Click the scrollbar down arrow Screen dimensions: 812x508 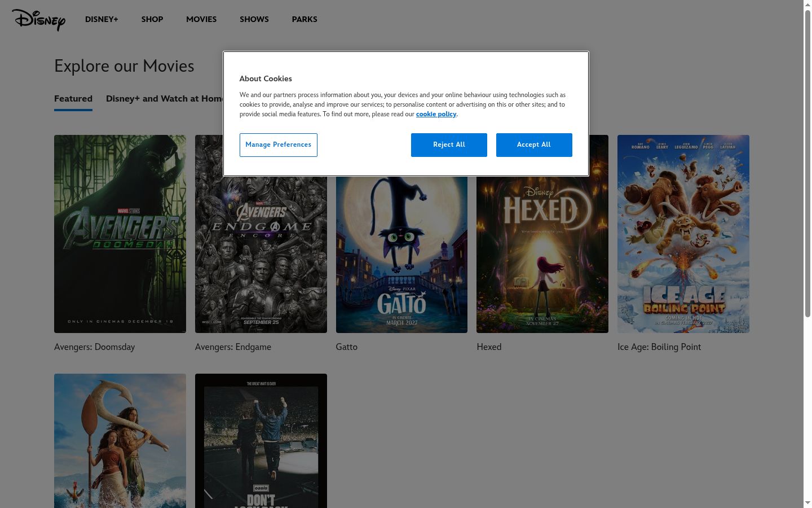pos(807,503)
